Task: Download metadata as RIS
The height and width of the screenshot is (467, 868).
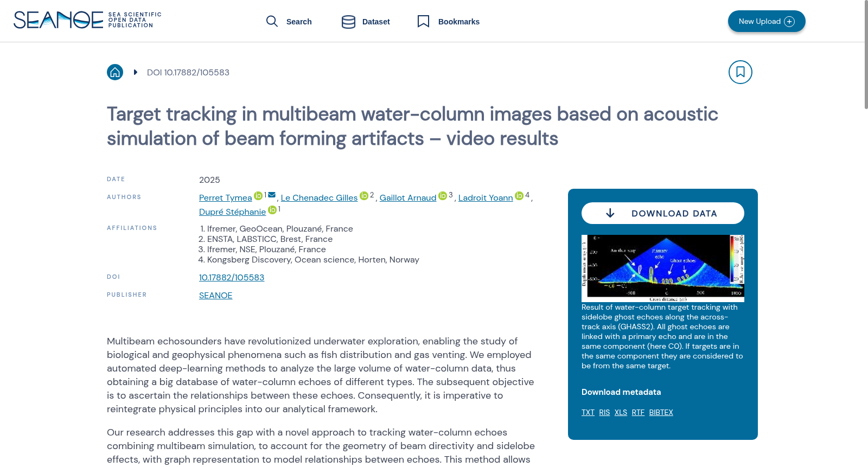Action: 604,413
